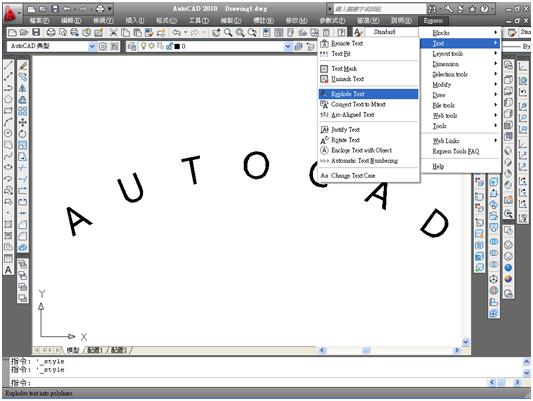The height and width of the screenshot is (401, 533).
Task: Select the Mirror modify tool
Action: [23, 88]
